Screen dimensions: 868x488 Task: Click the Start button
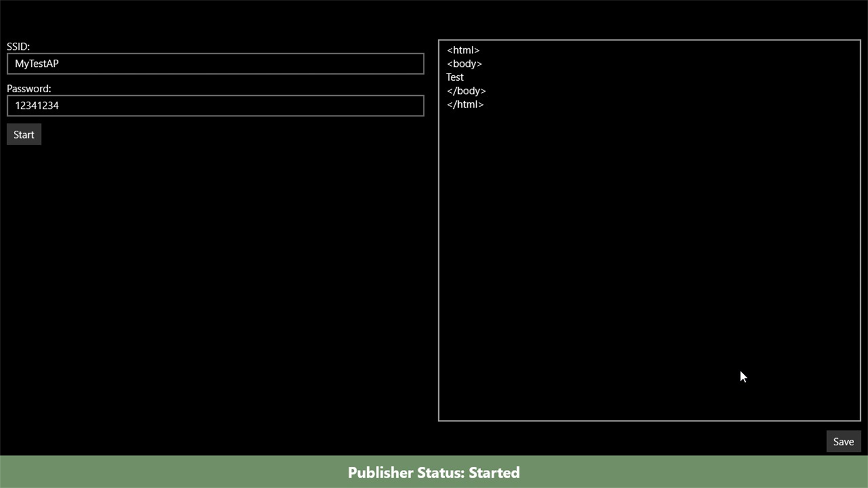pos(24,134)
